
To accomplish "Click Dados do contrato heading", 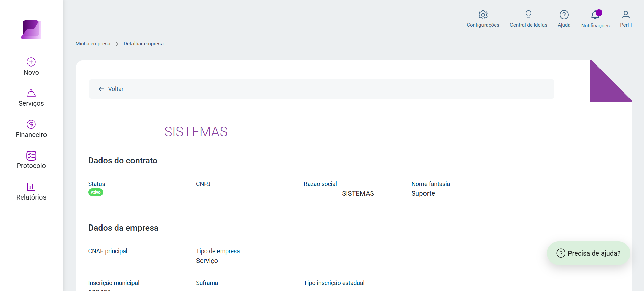I will click(x=123, y=160).
